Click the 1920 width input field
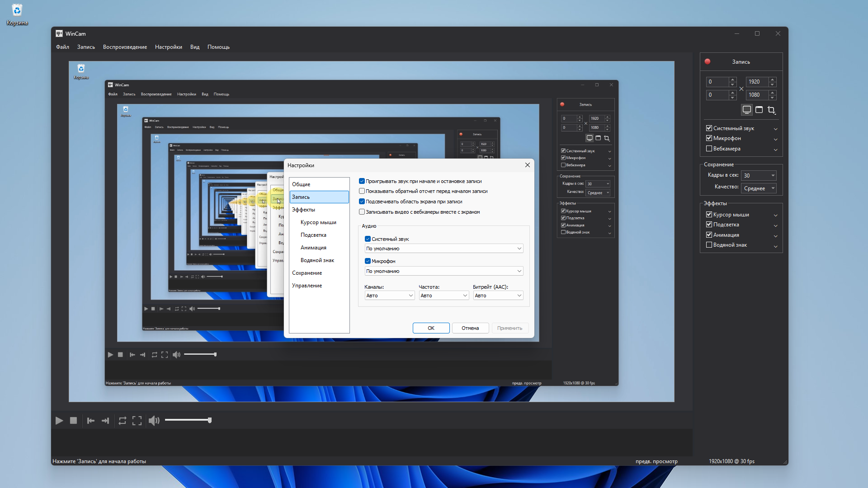Image resolution: width=868 pixels, height=488 pixels. tap(757, 82)
